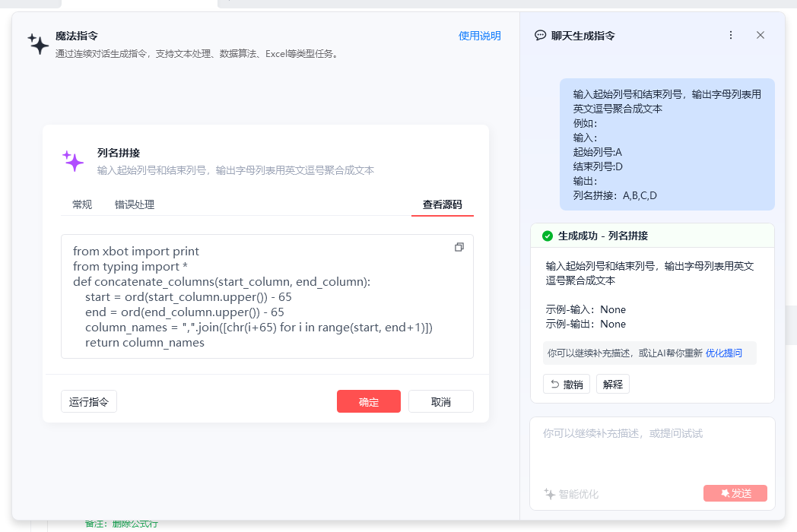Image resolution: width=797 pixels, height=532 pixels.
Task: Close the chat generation panel
Action: point(760,35)
